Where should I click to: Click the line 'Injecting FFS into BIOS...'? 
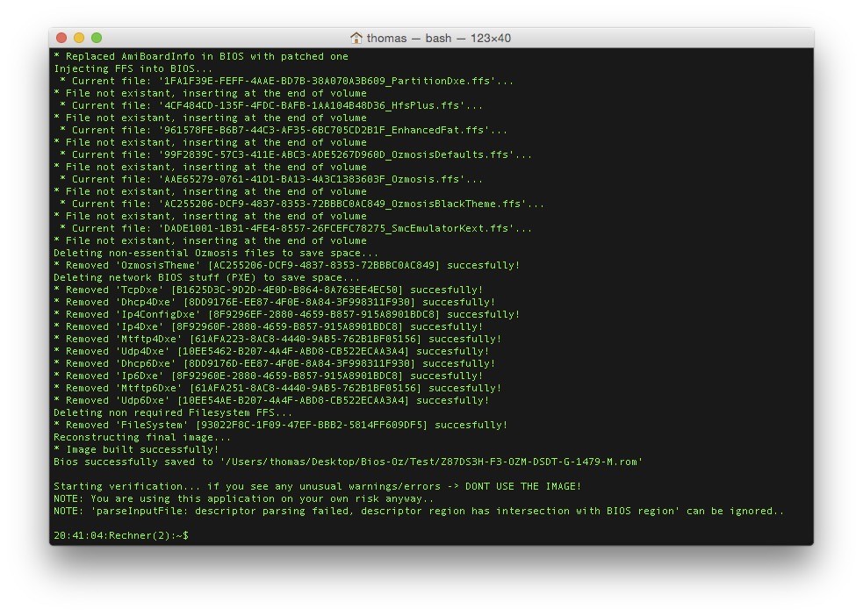click(x=133, y=68)
